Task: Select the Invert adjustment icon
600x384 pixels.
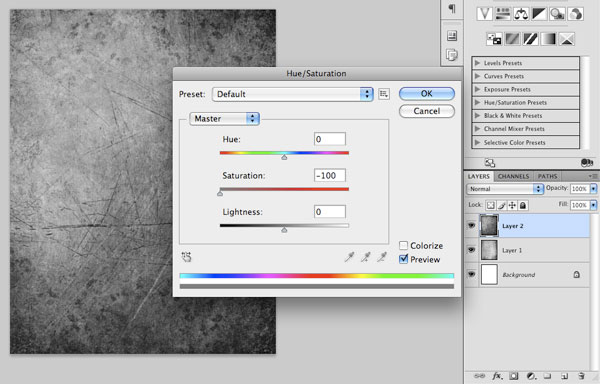Action: point(494,39)
